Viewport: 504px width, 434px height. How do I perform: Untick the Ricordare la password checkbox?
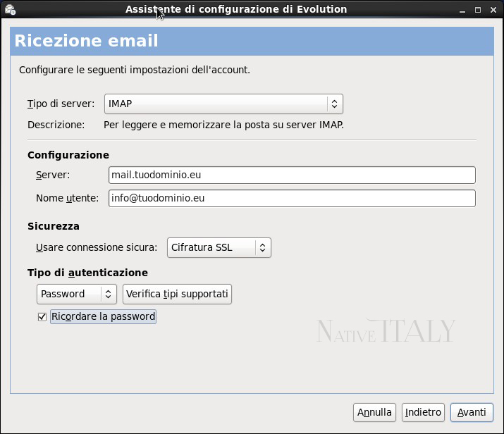click(x=42, y=317)
